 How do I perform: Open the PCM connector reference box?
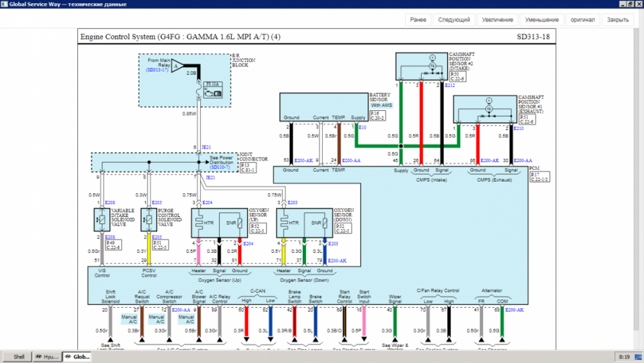(x=540, y=177)
